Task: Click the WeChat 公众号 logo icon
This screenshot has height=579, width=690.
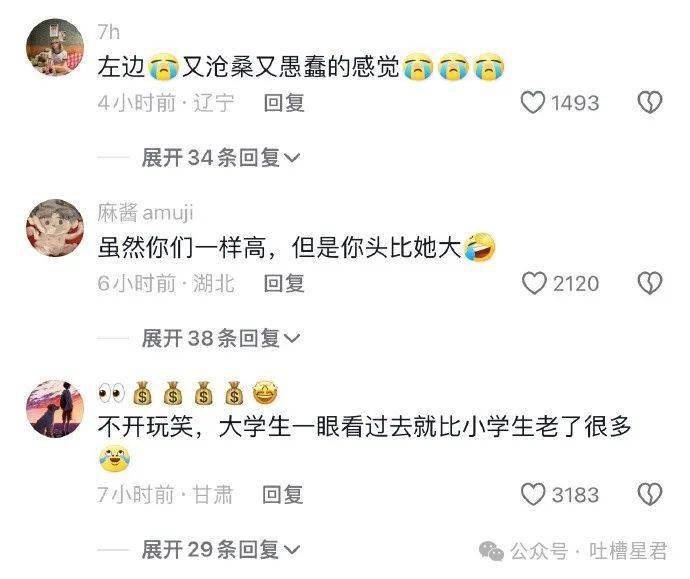Action: (492, 551)
